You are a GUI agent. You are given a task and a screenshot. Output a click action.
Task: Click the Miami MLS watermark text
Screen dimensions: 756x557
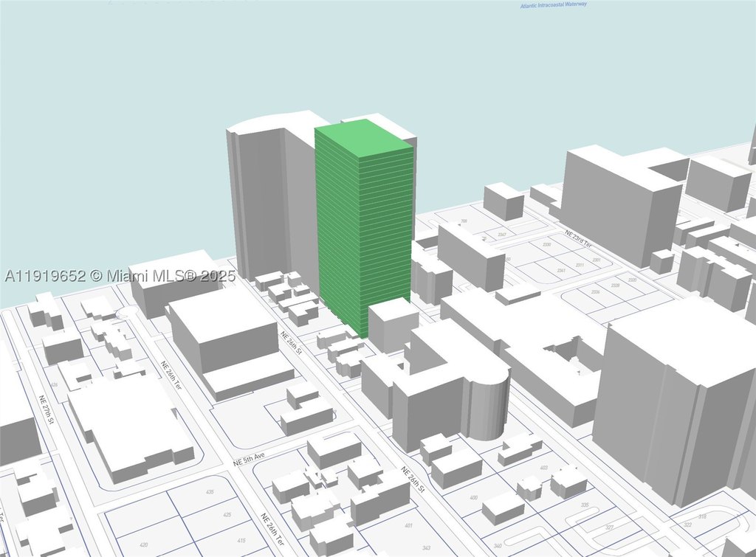[120, 276]
